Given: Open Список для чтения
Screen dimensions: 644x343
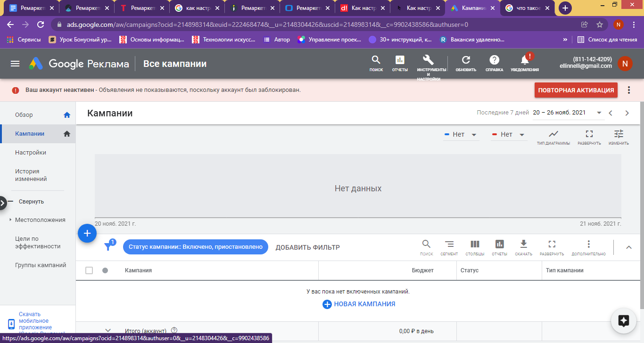Looking at the screenshot, I should (x=607, y=40).
